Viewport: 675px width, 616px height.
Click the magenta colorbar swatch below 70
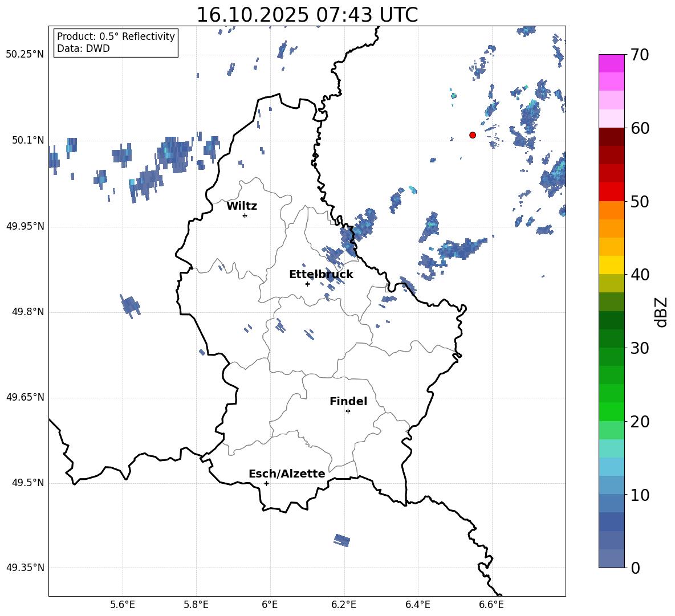(612, 64)
